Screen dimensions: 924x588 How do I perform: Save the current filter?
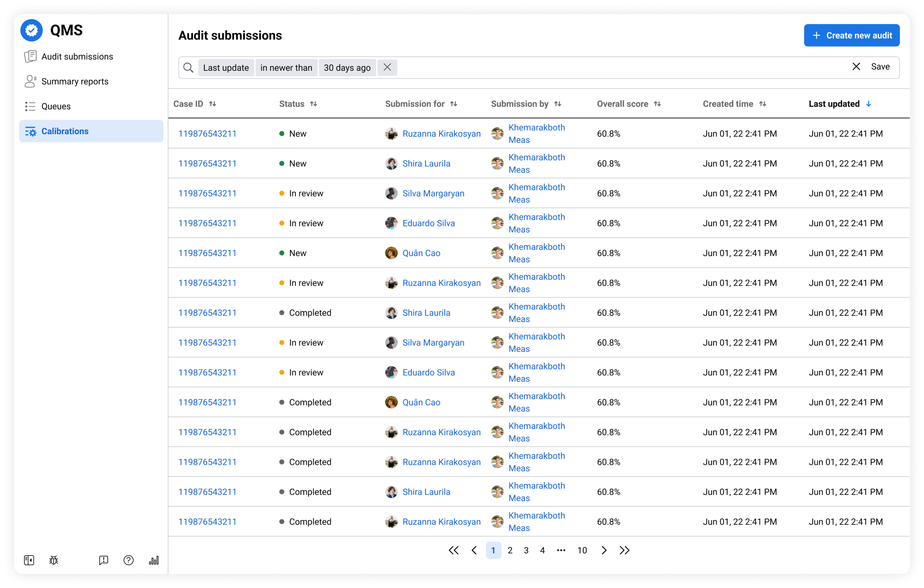880,67
